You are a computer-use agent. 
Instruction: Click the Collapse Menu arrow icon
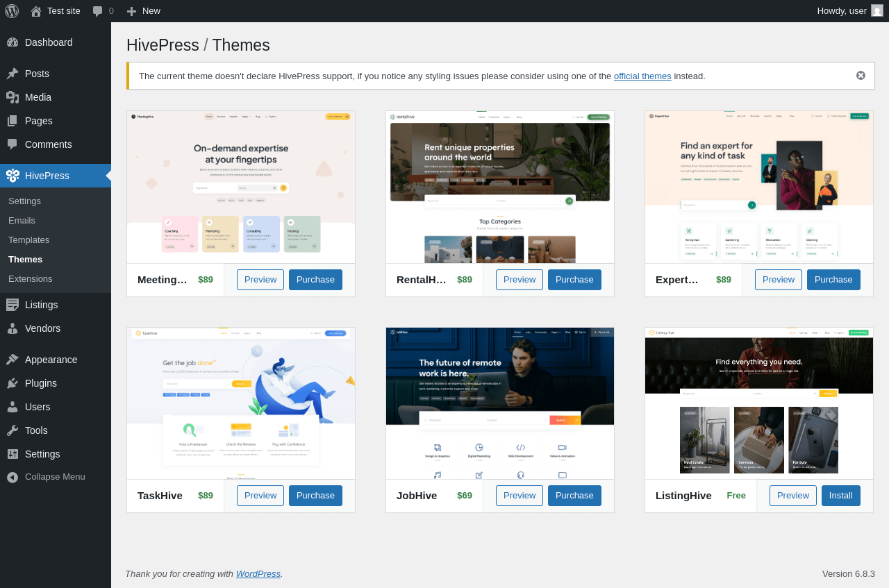click(13, 477)
